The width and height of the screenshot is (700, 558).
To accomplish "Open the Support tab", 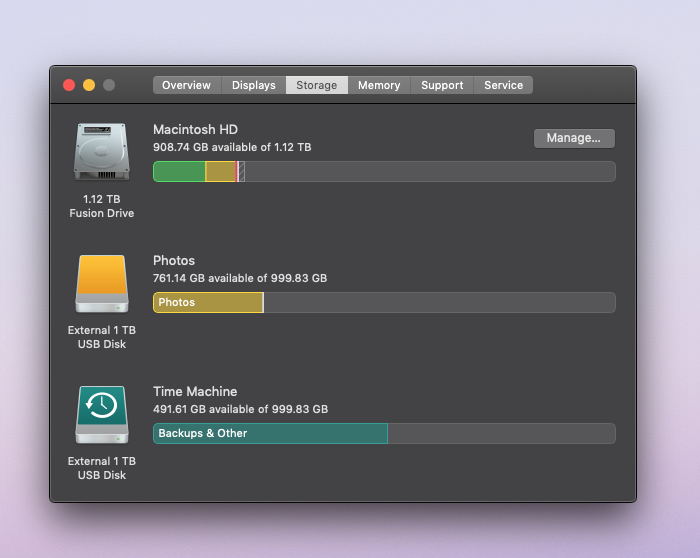I will pos(442,85).
